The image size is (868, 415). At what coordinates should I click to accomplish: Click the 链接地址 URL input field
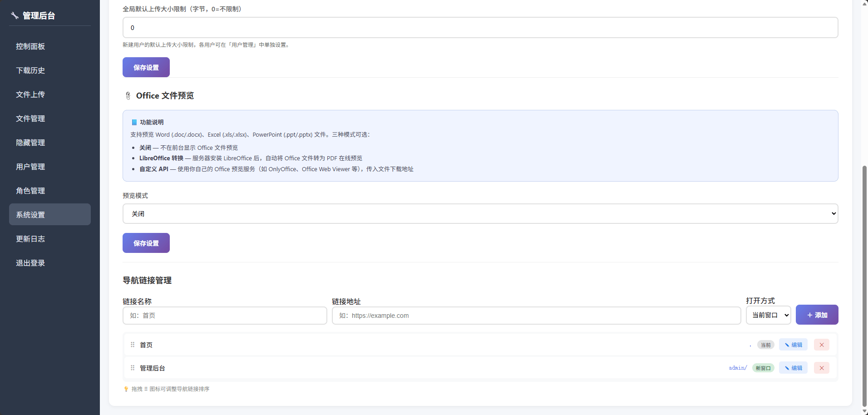pos(536,316)
